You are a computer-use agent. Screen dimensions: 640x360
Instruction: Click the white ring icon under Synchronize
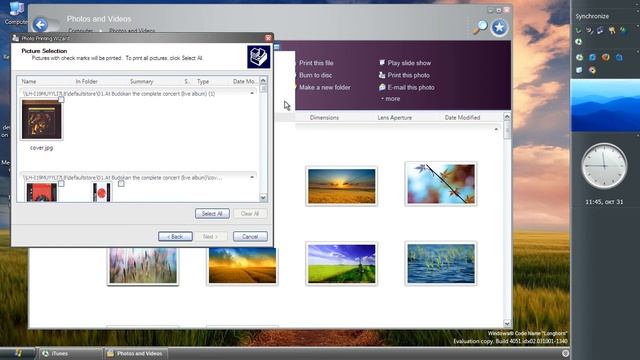click(x=578, y=42)
